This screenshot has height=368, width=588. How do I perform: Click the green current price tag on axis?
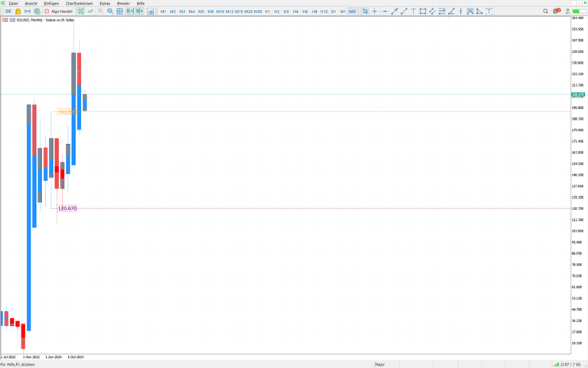point(578,94)
